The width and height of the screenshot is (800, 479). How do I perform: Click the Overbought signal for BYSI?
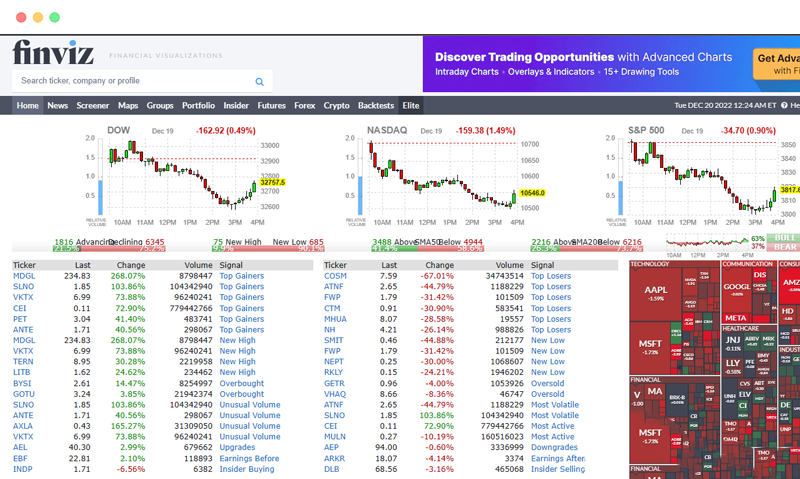pyautogui.click(x=242, y=383)
